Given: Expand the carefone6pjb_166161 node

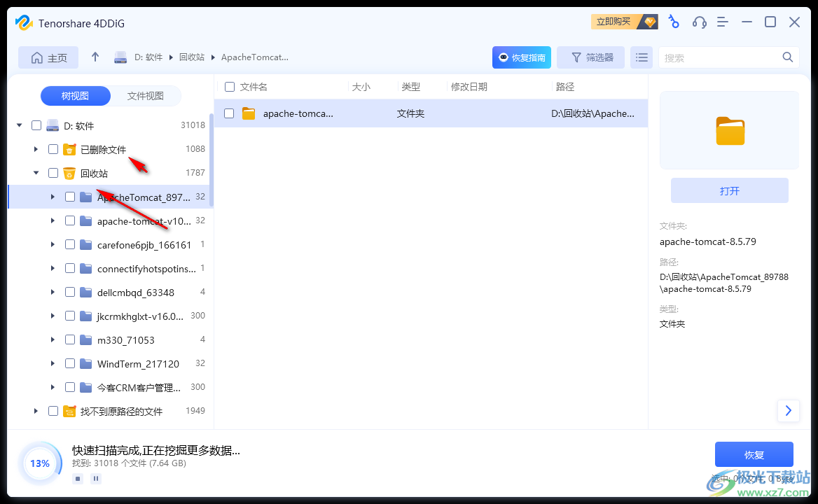Looking at the screenshot, I should pyautogui.click(x=53, y=244).
